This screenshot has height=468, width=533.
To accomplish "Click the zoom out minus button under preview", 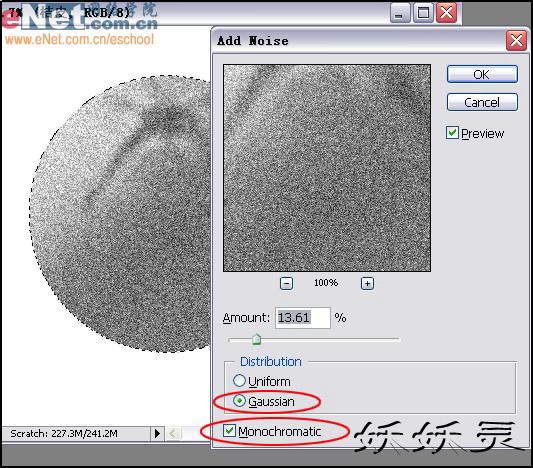I will [x=286, y=283].
